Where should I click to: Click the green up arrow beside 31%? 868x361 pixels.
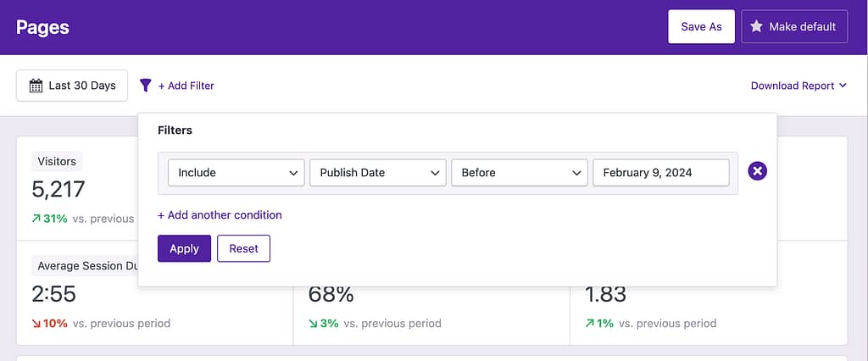(x=36, y=219)
